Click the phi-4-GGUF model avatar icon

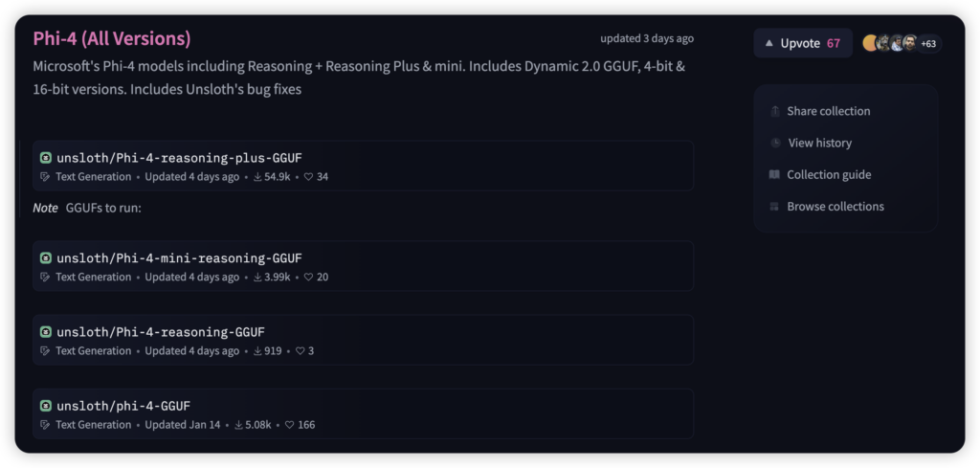[46, 406]
